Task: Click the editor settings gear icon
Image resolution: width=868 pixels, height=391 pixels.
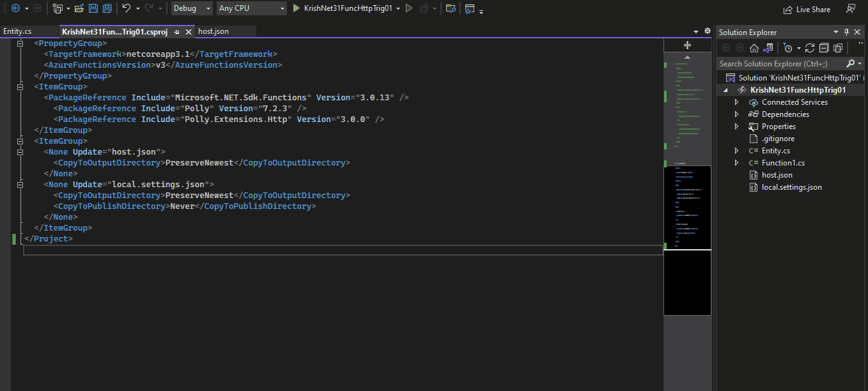Action: point(708,31)
